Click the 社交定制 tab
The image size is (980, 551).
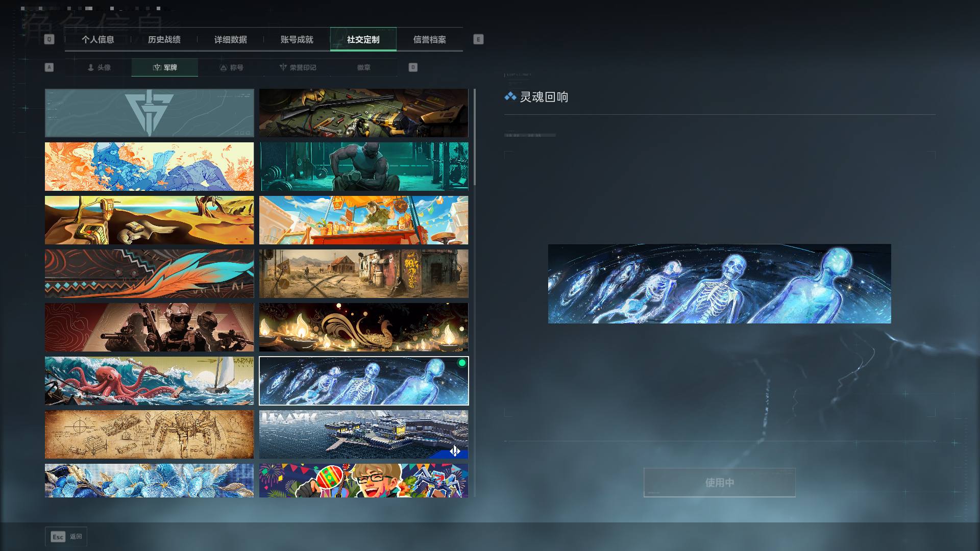point(363,39)
